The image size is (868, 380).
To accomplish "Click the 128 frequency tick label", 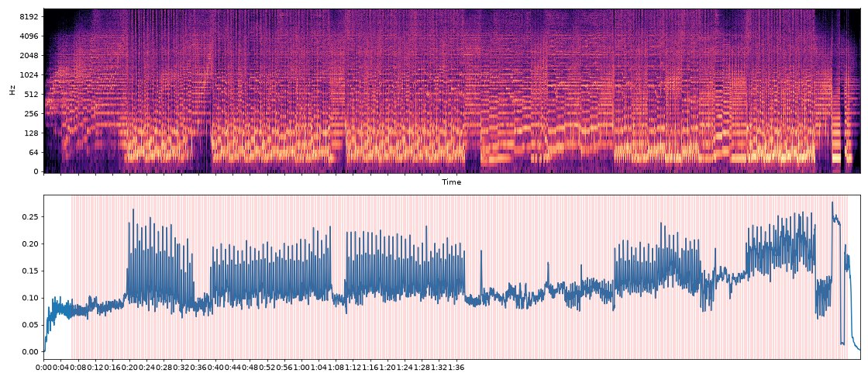I will click(x=31, y=133).
